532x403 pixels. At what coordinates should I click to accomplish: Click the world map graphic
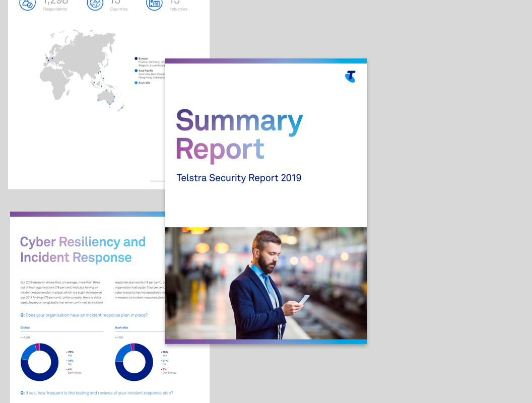[81, 68]
